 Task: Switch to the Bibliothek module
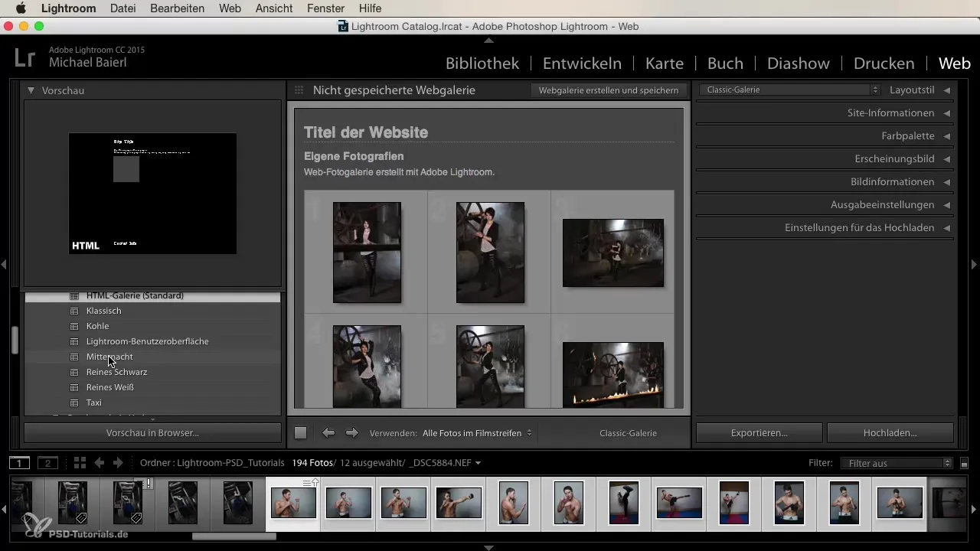(x=482, y=64)
